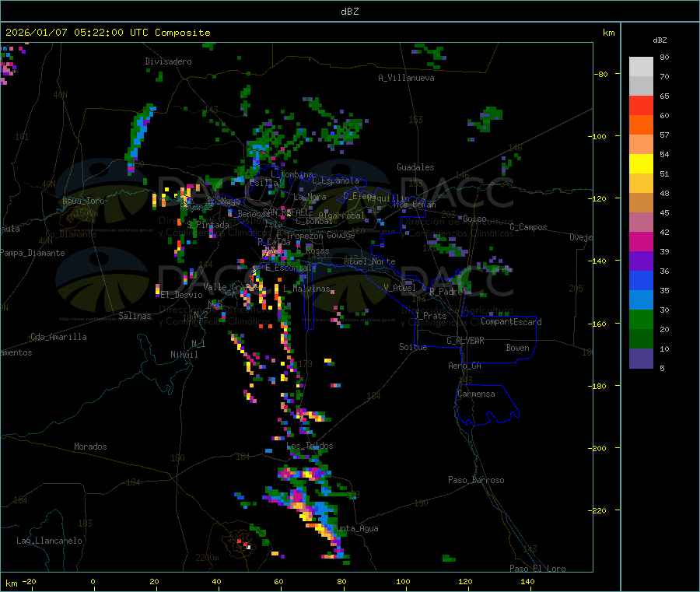Click the Guadales place label
700x592 pixels.
click(415, 167)
